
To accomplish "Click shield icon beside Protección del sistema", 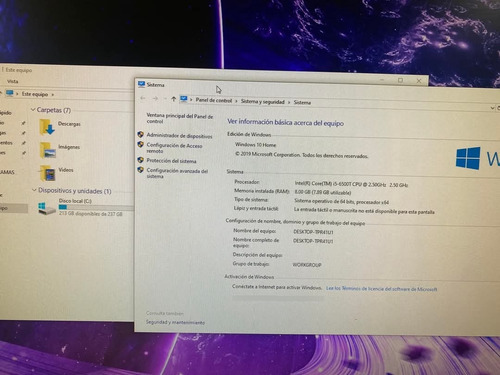I will pos(140,160).
